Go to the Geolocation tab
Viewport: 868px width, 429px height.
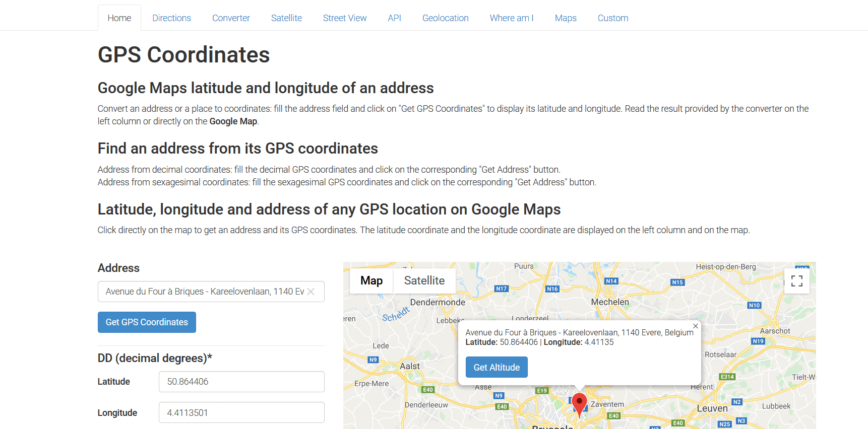point(446,18)
